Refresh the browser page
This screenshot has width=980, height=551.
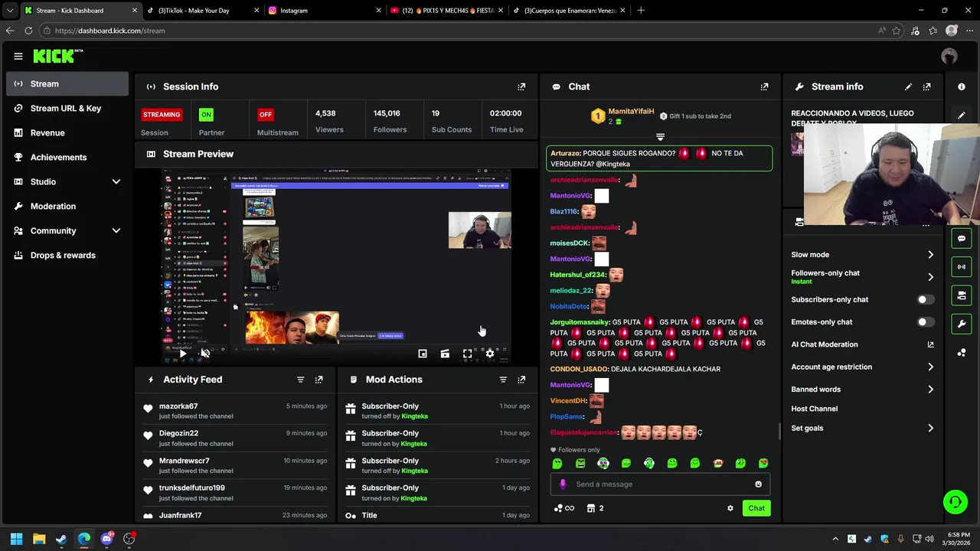28,31
